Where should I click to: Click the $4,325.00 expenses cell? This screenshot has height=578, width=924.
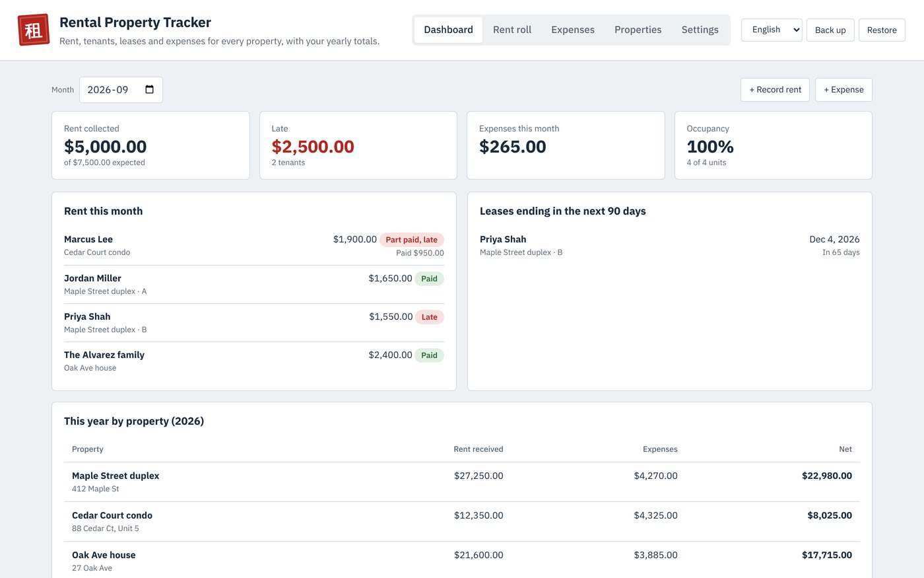click(x=655, y=515)
